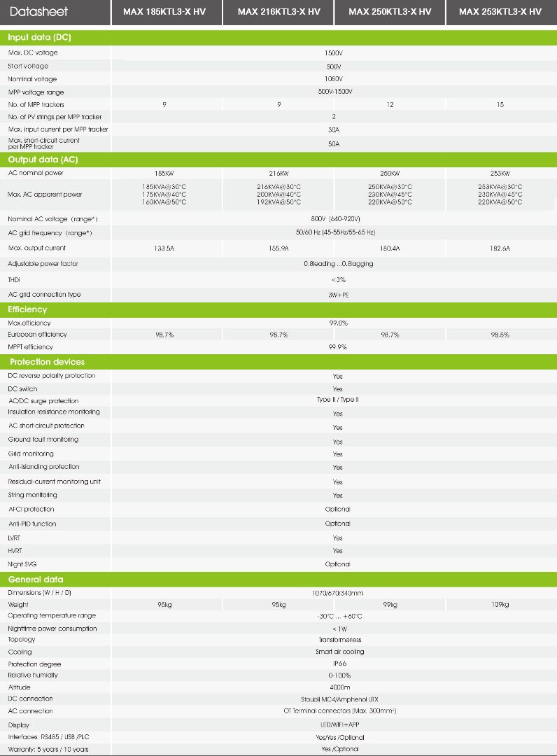The height and width of the screenshot is (756, 557).
Task: Click the Anti-PID function label
Action: tap(32, 524)
